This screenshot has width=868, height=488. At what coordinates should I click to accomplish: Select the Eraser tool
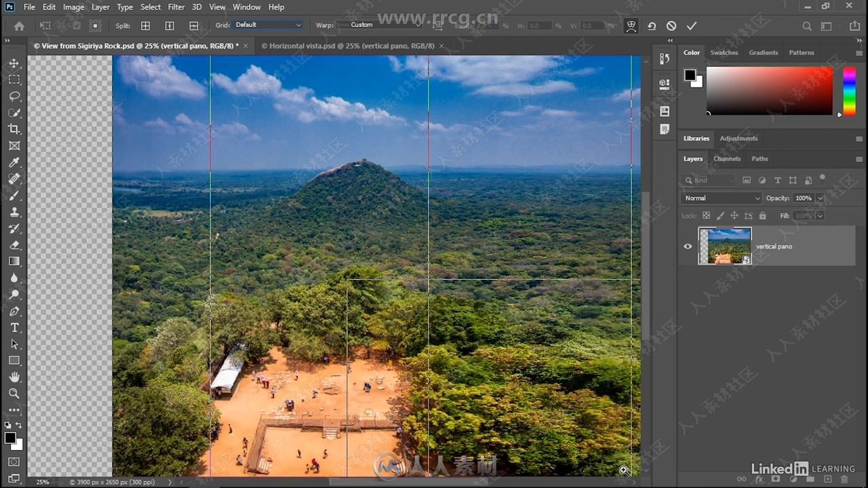(14, 245)
